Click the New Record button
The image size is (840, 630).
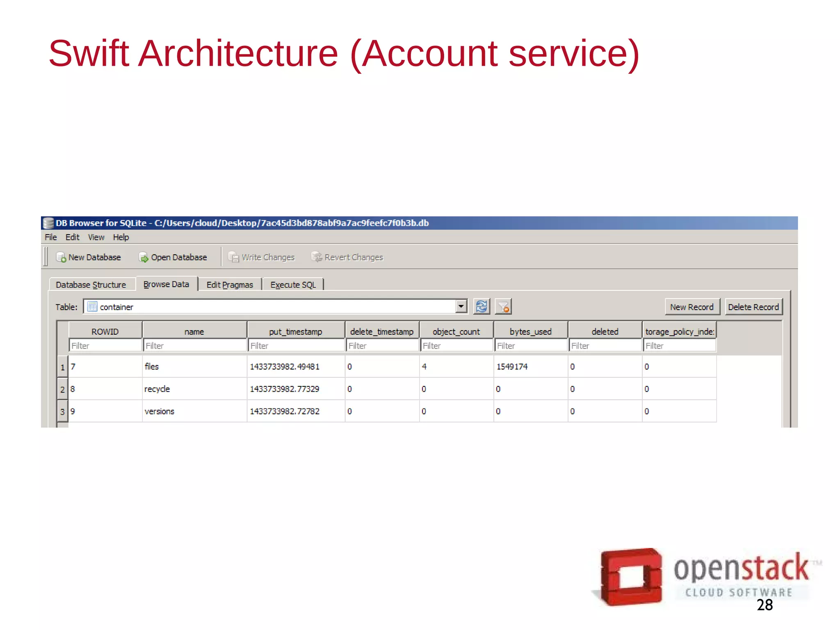pyautogui.click(x=692, y=307)
